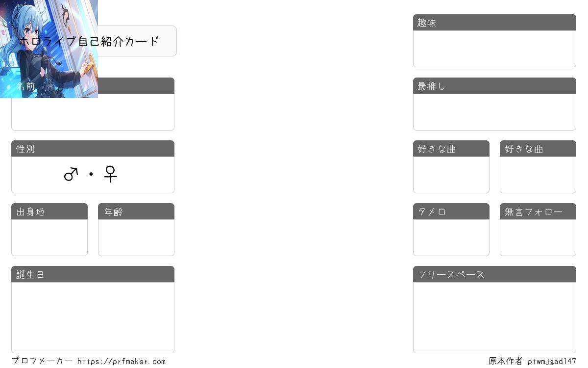
Task: Click the 性別 section header
Action: [x=93, y=149]
